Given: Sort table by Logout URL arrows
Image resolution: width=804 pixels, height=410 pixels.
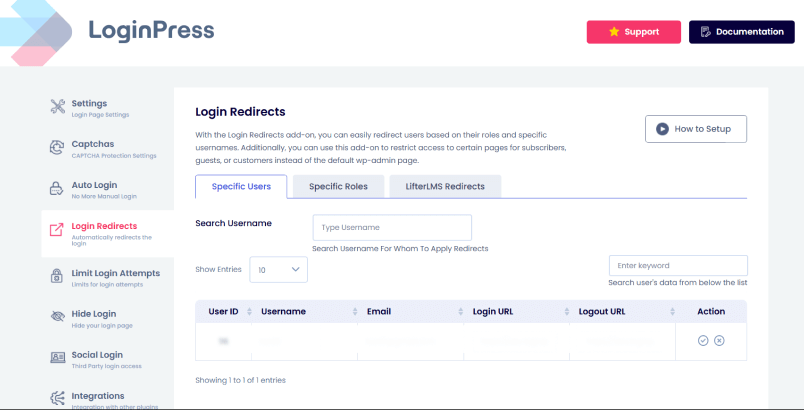Looking at the screenshot, I should pyautogui.click(x=672, y=312).
